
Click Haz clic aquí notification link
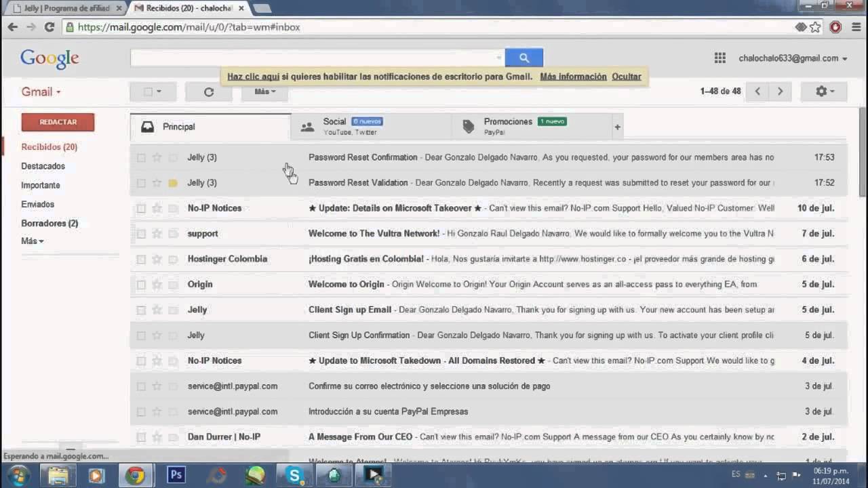click(x=253, y=77)
